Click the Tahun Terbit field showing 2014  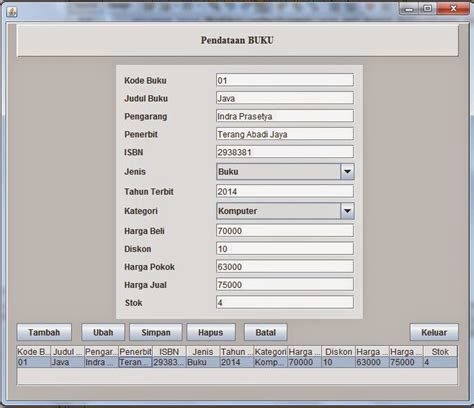(x=285, y=191)
